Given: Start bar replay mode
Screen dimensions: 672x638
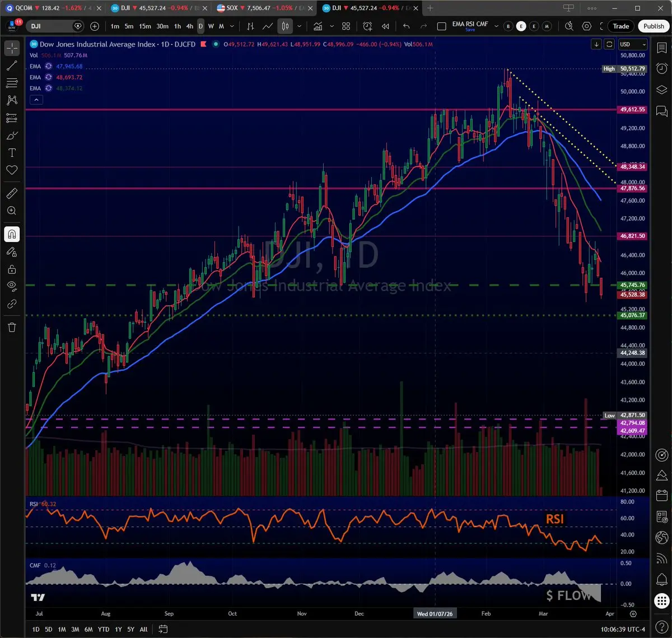Looking at the screenshot, I should coord(385,26).
